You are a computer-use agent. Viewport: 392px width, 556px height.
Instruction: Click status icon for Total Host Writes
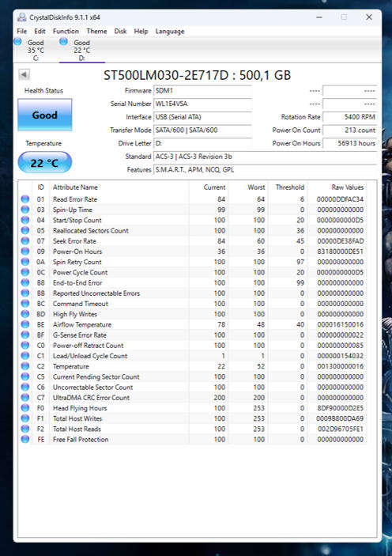tap(24, 418)
